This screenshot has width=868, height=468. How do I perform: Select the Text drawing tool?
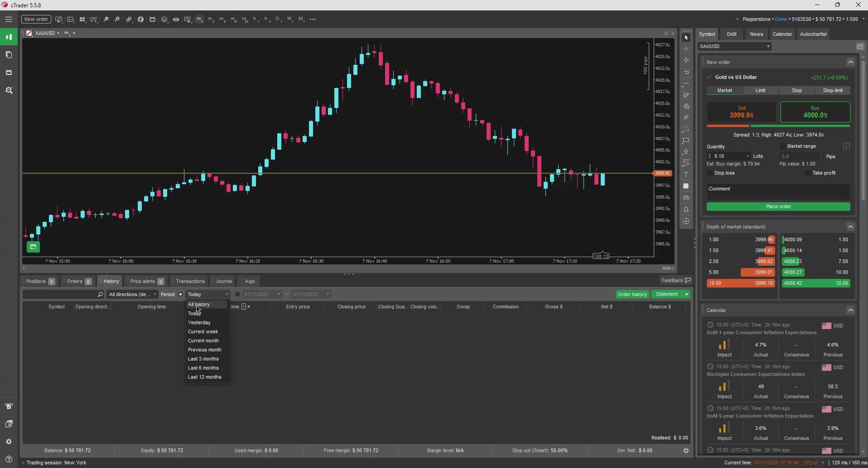tap(686, 175)
